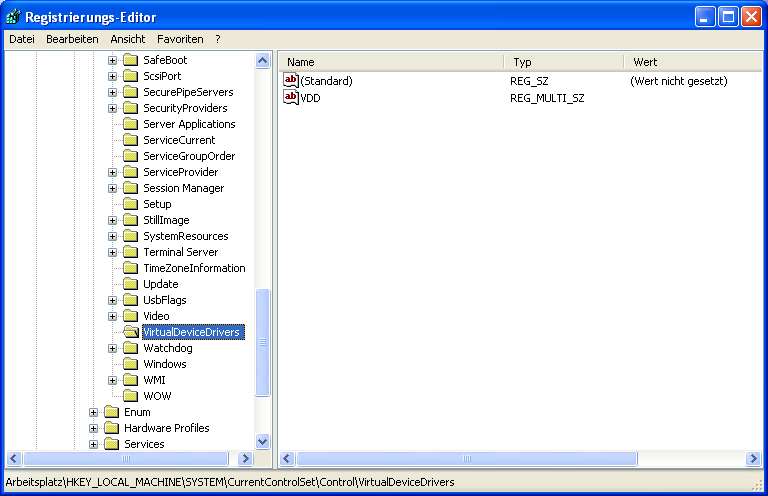Screen dimensions: 768x496
Task: Click the VDD value icon
Action: click(x=291, y=97)
